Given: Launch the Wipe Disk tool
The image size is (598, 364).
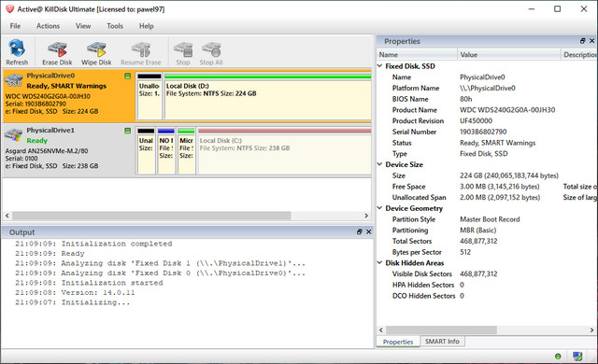Looking at the screenshot, I should [x=96, y=52].
